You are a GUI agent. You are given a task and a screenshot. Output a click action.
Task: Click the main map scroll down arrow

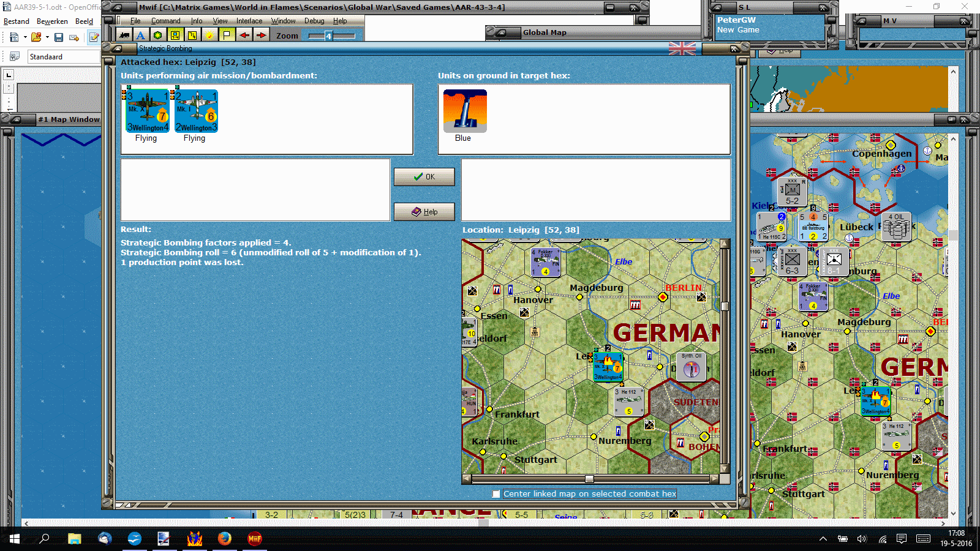pos(953,514)
